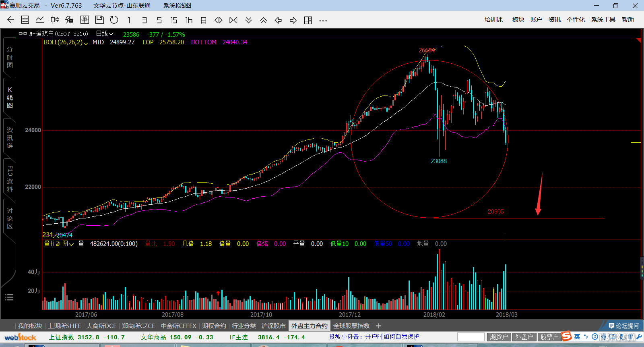Open the 沪深股市 bottom tab
This screenshot has height=347, width=644.
[274, 326]
